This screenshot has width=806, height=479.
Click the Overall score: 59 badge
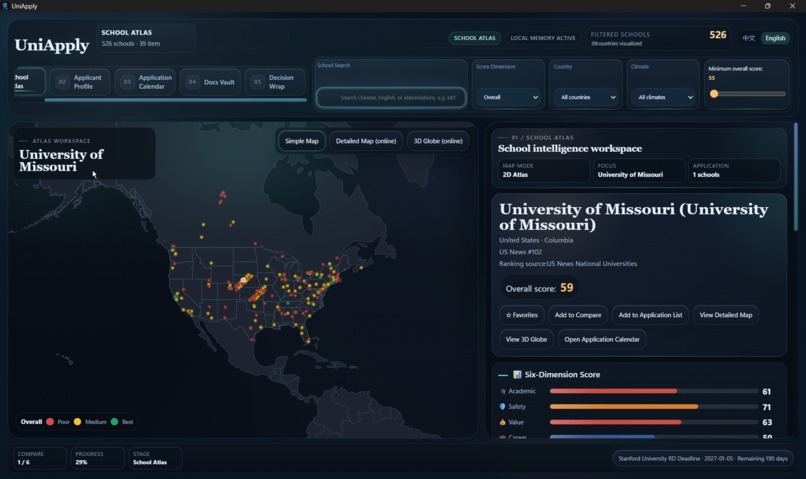coord(539,288)
